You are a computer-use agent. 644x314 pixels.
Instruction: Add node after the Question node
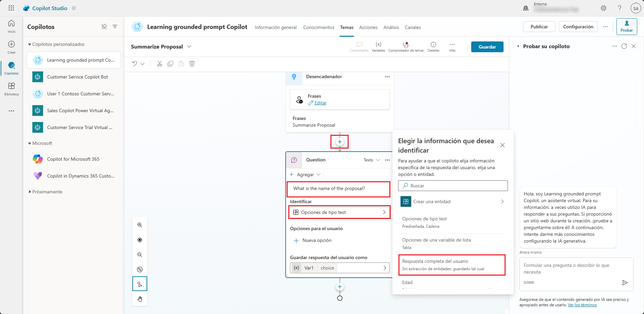(340, 287)
